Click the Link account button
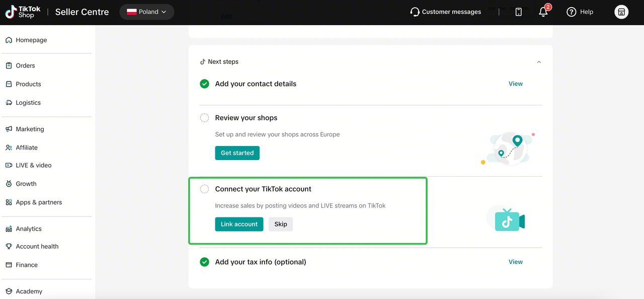This screenshot has width=644, height=299. point(239,225)
